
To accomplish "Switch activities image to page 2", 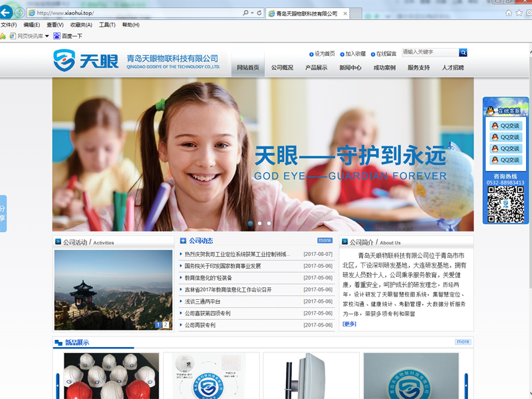I will point(166,325).
